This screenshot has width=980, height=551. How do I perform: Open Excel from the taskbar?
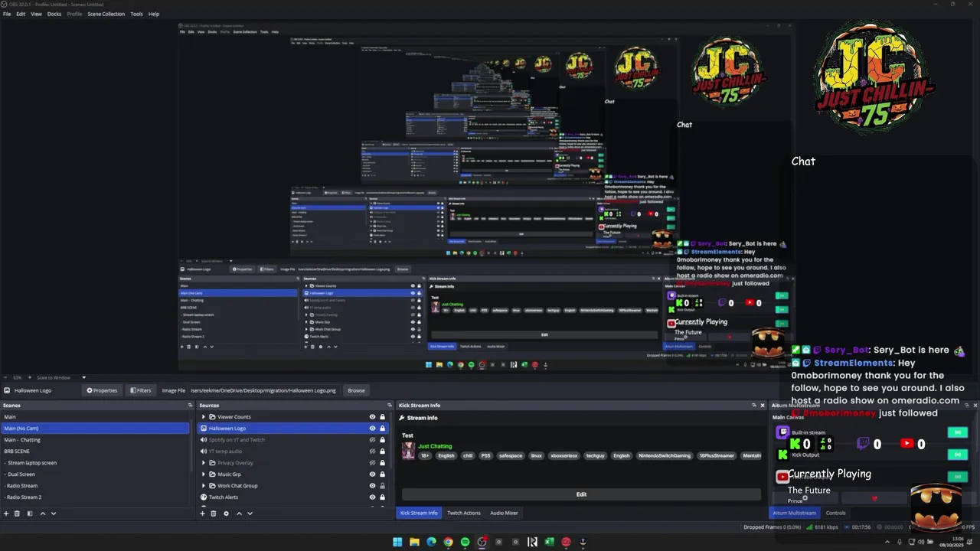pos(549,542)
